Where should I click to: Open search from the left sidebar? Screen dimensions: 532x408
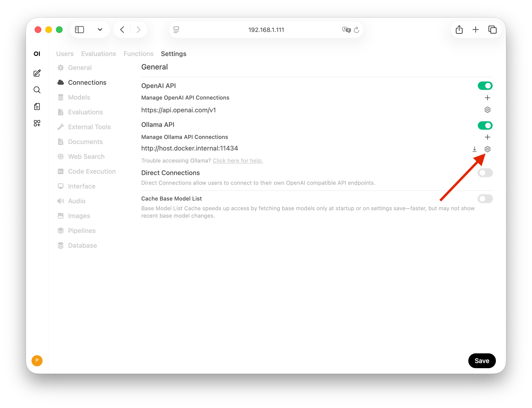(x=37, y=90)
